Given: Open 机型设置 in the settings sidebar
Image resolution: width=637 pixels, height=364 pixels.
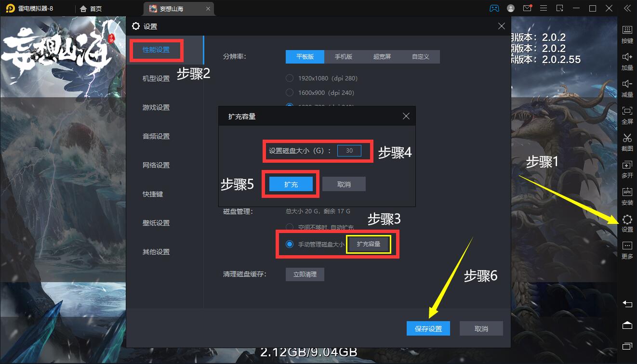Looking at the screenshot, I should 156,78.
